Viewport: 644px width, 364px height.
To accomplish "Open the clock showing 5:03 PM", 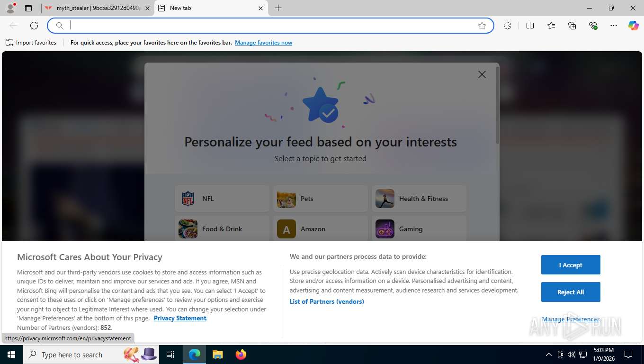I will click(x=604, y=355).
